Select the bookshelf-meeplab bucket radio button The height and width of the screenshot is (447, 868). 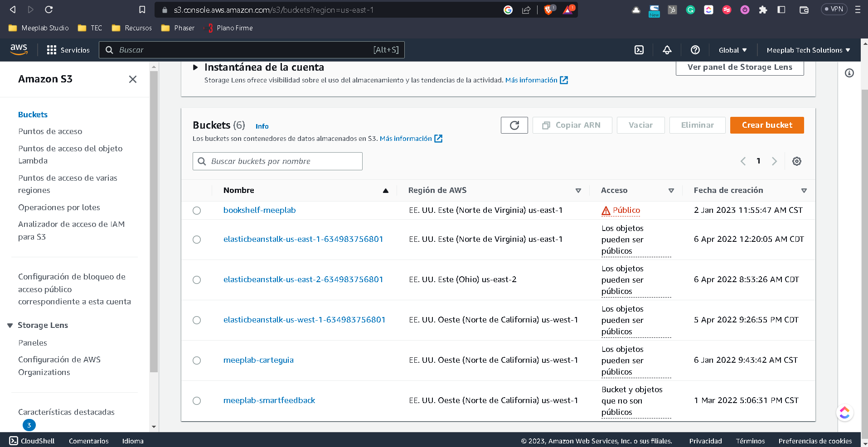(x=197, y=211)
